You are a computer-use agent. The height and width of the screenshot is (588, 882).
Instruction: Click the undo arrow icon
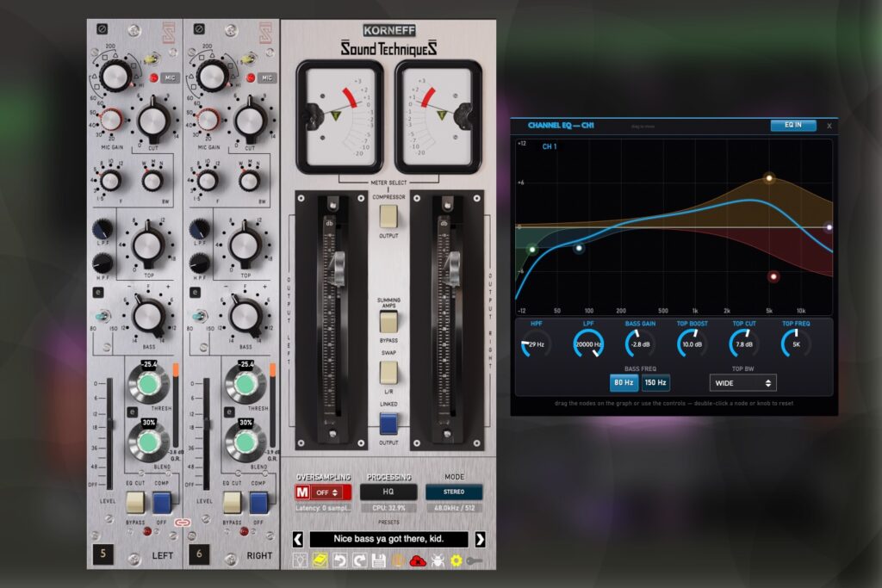339,560
